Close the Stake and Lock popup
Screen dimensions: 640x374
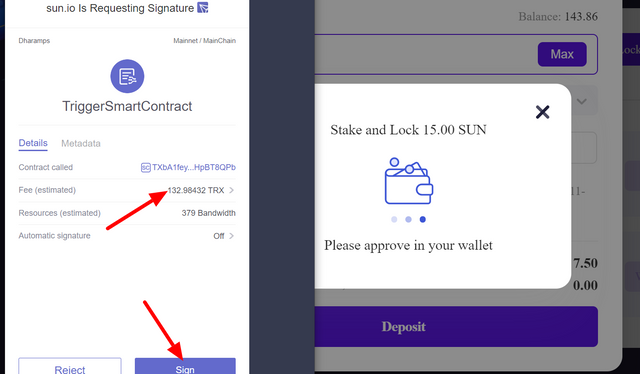pyautogui.click(x=542, y=112)
